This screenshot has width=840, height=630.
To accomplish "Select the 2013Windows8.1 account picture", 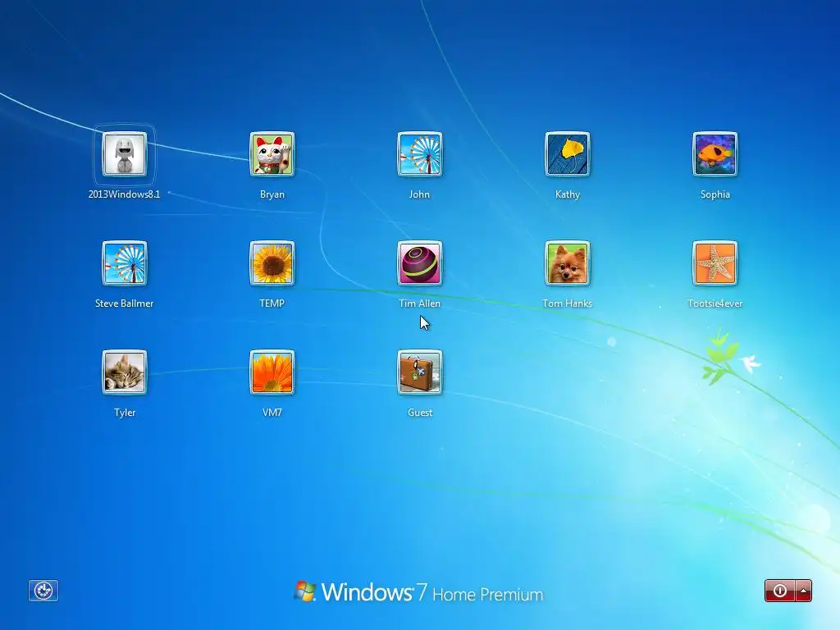I will pos(125,154).
